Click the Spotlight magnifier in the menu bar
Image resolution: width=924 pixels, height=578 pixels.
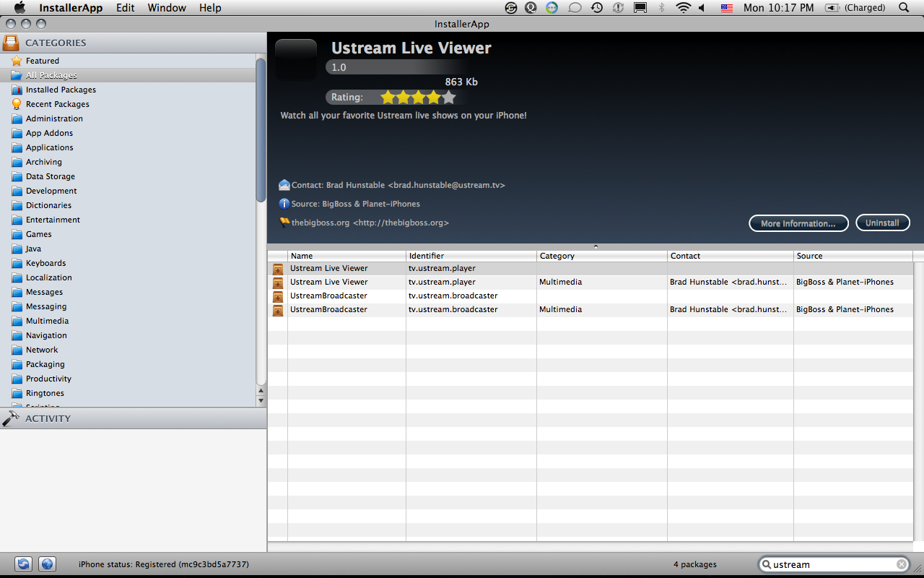point(904,8)
